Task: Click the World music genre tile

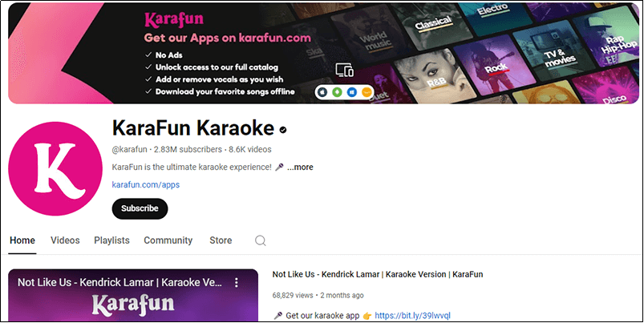Action: tap(371, 37)
